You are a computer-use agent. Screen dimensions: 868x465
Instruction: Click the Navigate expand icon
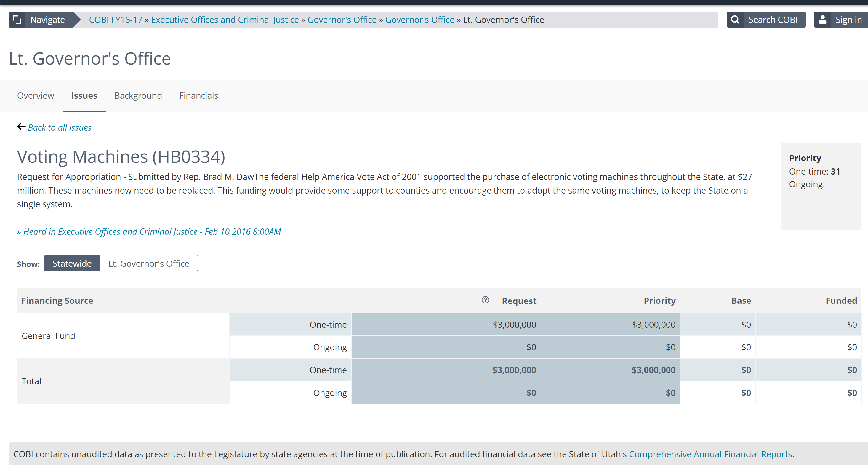point(17,20)
